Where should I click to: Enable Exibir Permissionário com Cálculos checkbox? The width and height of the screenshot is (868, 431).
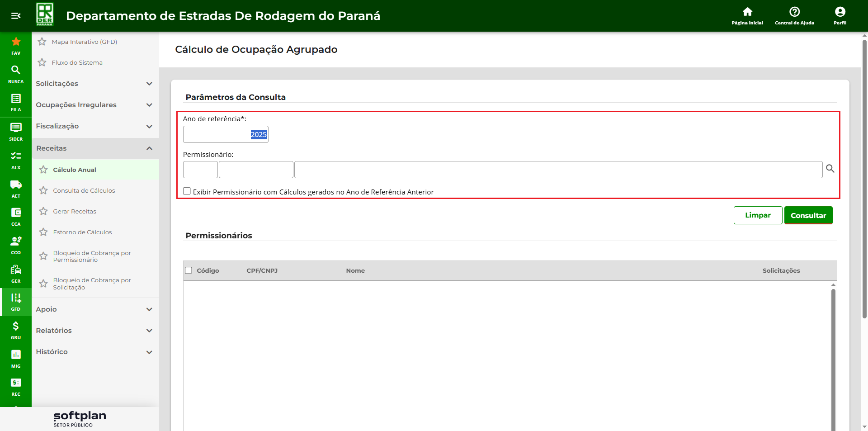(187, 191)
